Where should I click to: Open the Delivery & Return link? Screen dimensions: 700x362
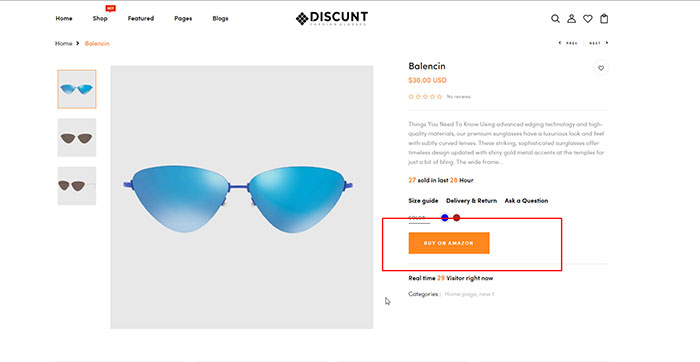tap(471, 201)
